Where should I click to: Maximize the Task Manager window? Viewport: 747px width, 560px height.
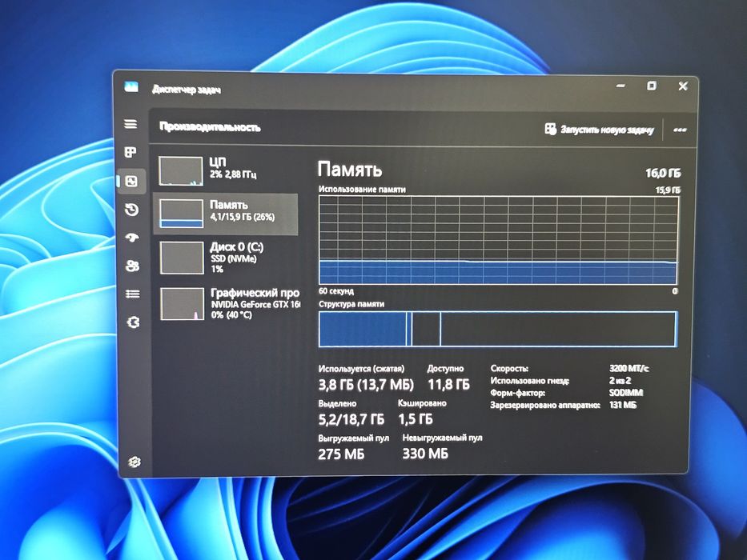pyautogui.click(x=651, y=86)
